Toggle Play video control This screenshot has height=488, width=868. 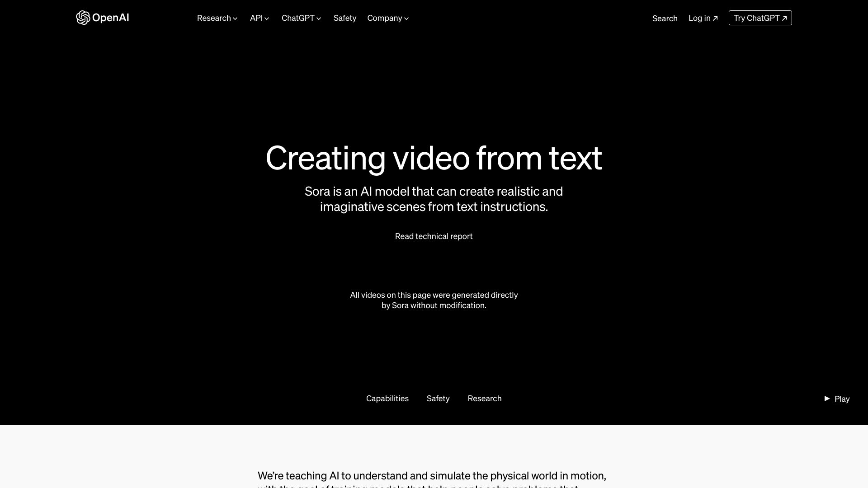836,398
